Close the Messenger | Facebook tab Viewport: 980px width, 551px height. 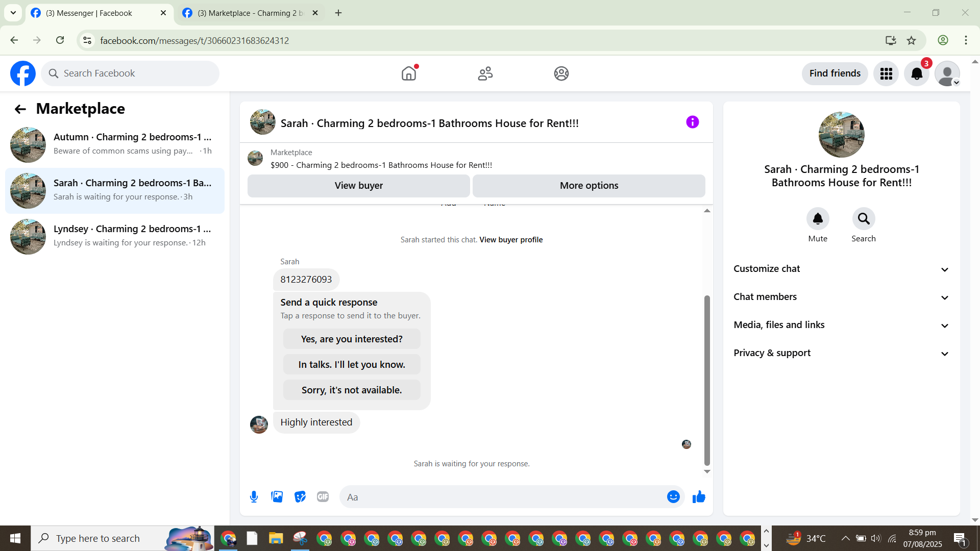coord(163,13)
